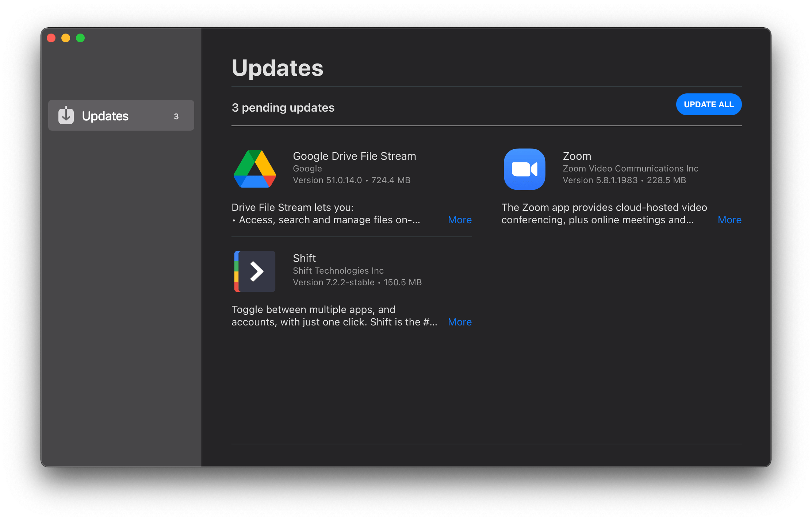Click the Zoom camera app icon
The width and height of the screenshot is (812, 521).
pos(524,169)
